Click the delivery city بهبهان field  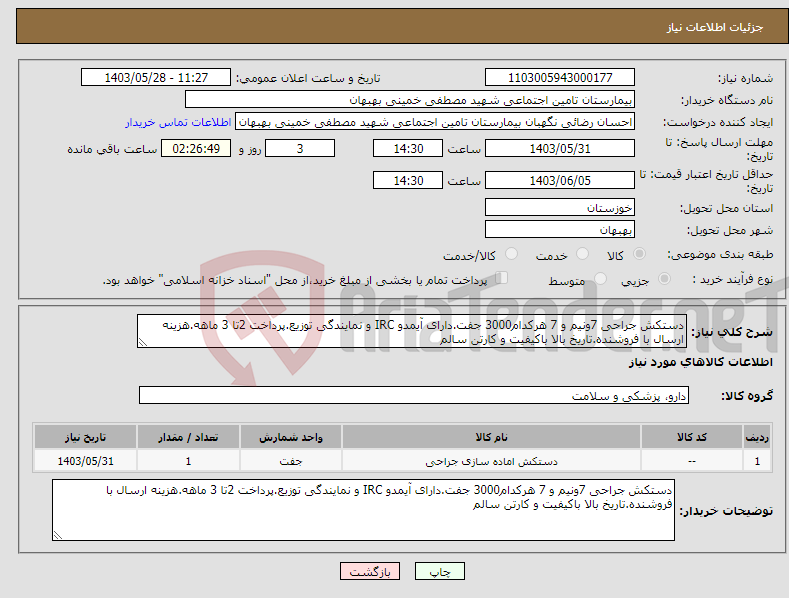(560, 230)
